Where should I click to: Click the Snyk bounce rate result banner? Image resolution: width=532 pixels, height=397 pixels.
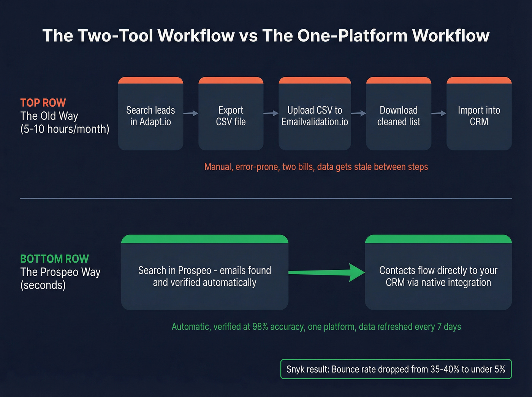(x=396, y=369)
